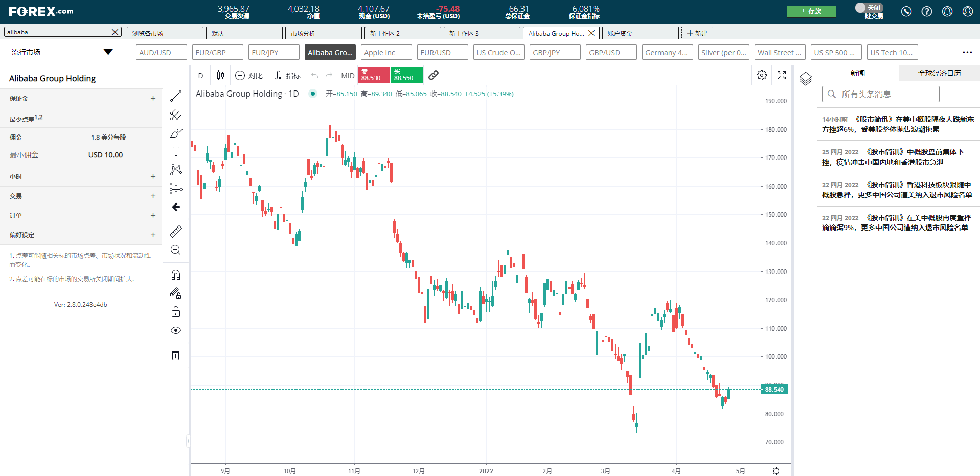The width and height of the screenshot is (980, 476).
Task: Toggle magnet mode for drawings
Action: [x=176, y=275]
